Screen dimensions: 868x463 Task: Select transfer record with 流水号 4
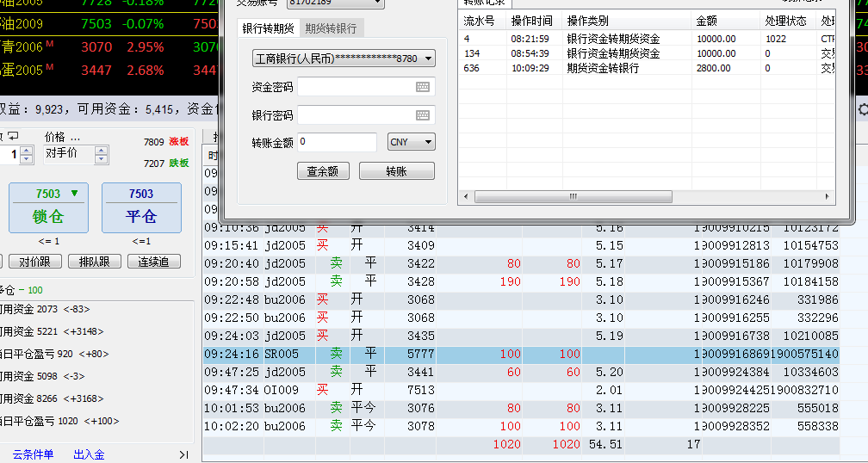coord(648,39)
